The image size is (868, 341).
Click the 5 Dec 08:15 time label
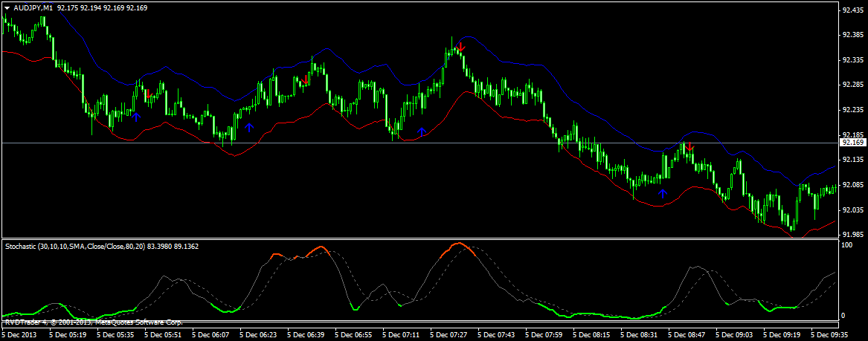pyautogui.click(x=592, y=334)
